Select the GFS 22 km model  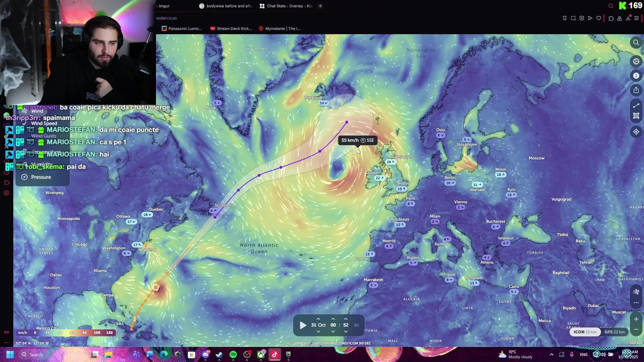coord(614,332)
